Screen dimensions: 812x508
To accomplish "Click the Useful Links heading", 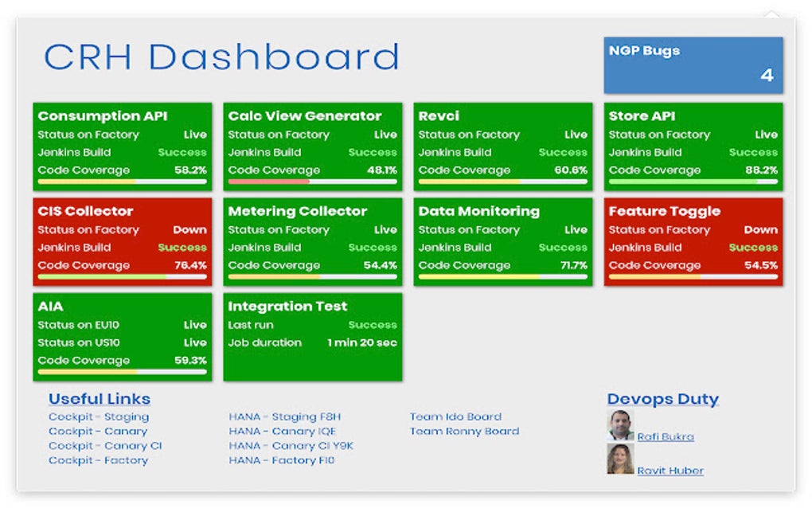I will (100, 399).
